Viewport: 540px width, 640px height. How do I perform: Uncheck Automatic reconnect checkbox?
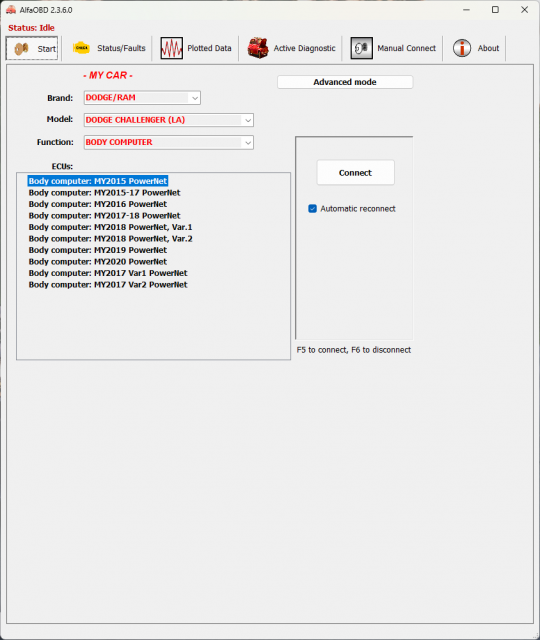(313, 209)
